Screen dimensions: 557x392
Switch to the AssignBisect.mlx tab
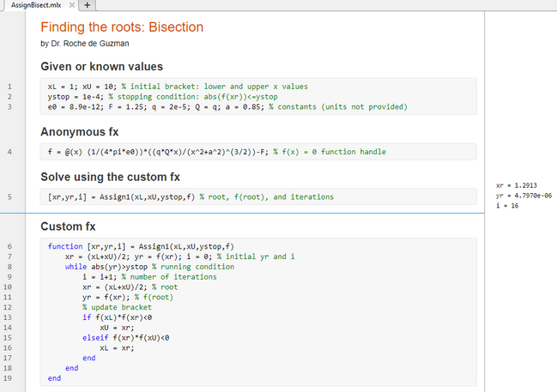[34, 6]
